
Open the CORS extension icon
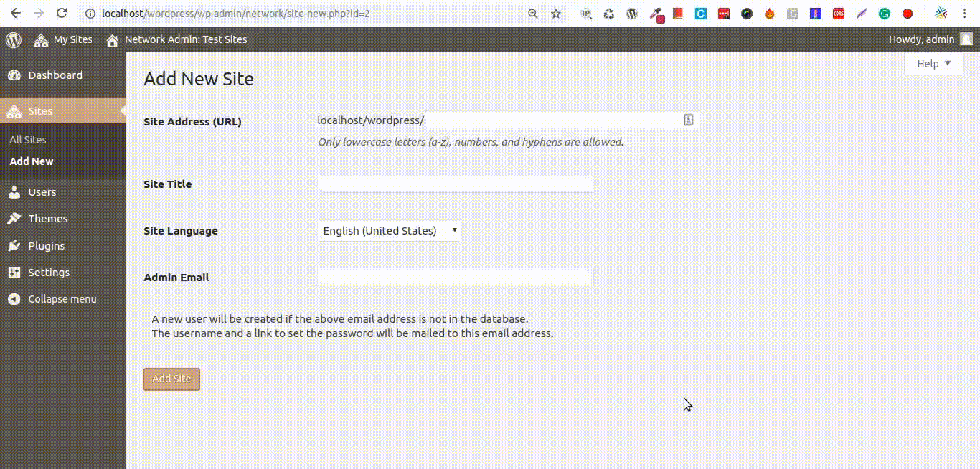tap(839, 14)
